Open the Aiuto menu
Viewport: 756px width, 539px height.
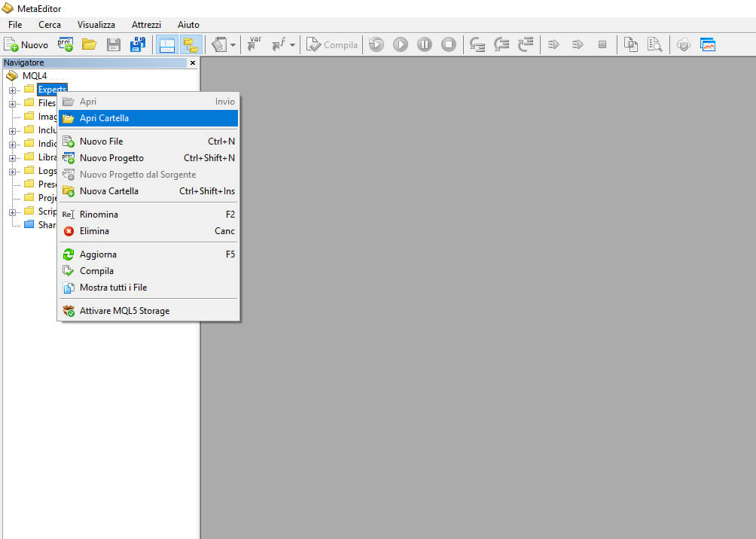pyautogui.click(x=188, y=25)
